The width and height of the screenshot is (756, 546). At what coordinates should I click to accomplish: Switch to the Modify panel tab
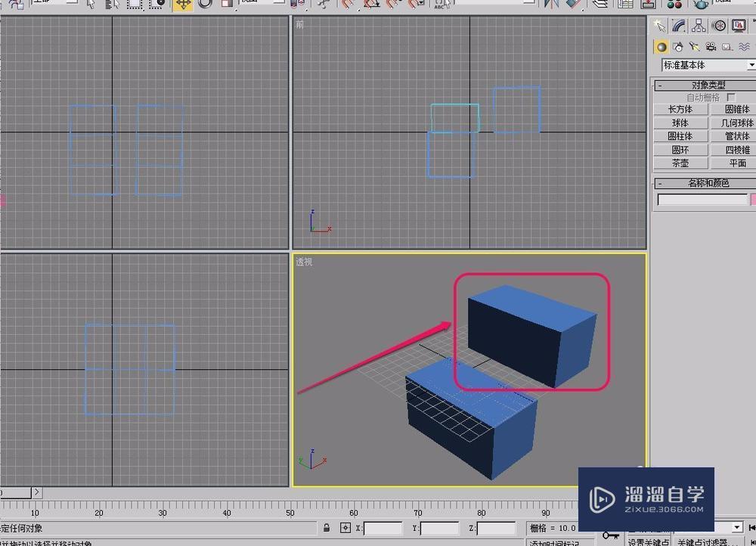tap(679, 25)
